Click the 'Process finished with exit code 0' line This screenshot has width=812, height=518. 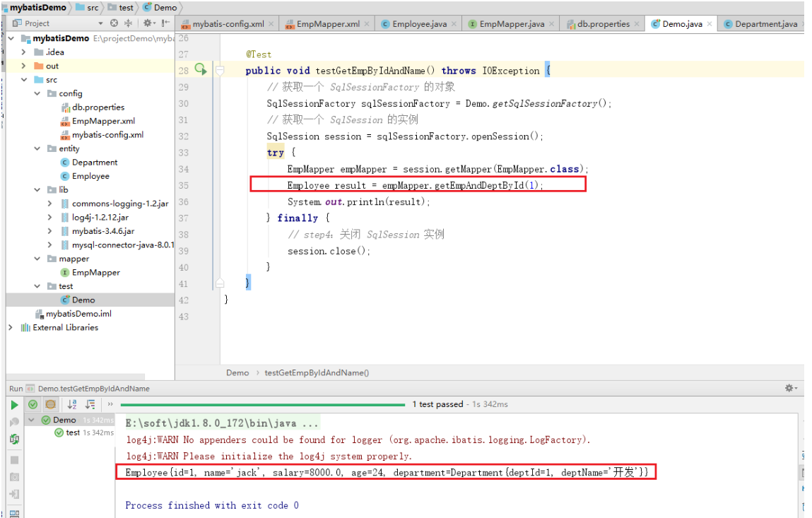point(212,505)
